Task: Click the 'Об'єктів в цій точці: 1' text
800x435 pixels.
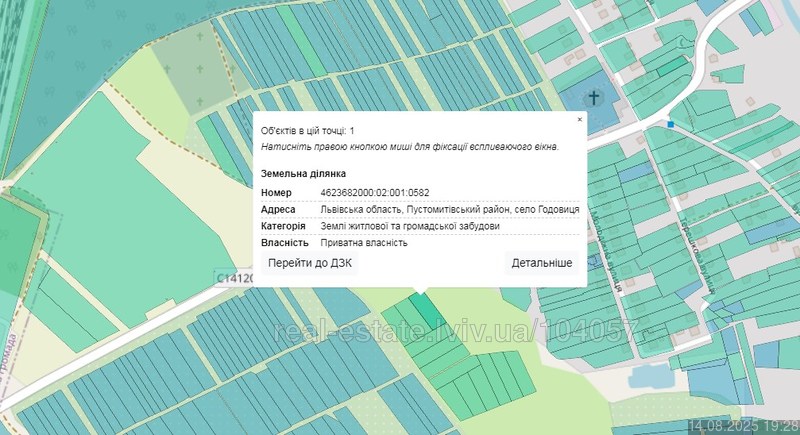Action: click(308, 131)
